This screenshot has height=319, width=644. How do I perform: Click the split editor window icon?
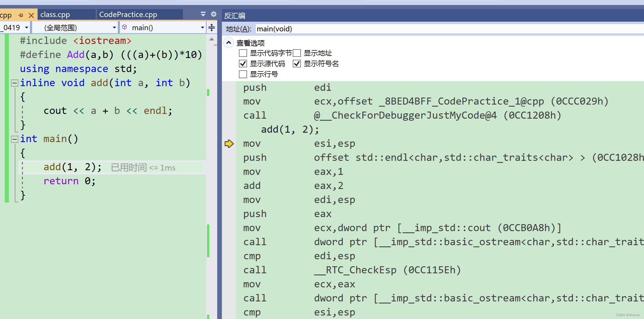tap(212, 28)
